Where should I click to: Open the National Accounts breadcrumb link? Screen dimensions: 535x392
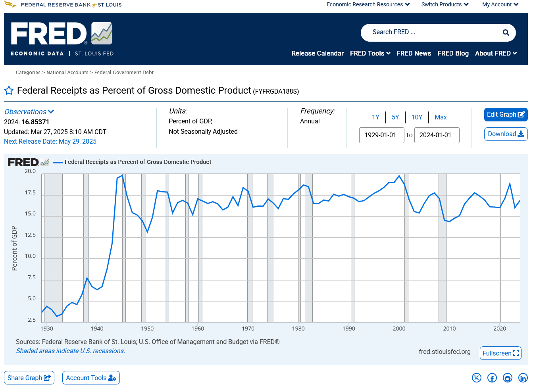coord(67,73)
